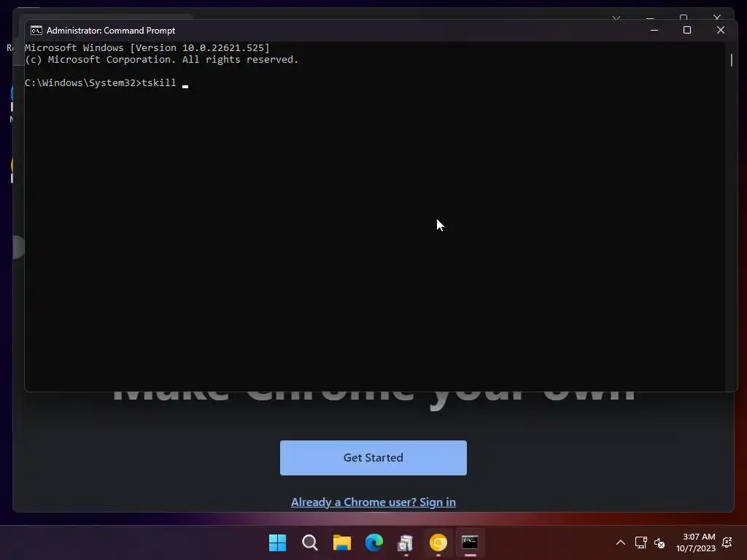Follow the 'Already a Chrome user? Sign in' link

pyautogui.click(x=373, y=502)
